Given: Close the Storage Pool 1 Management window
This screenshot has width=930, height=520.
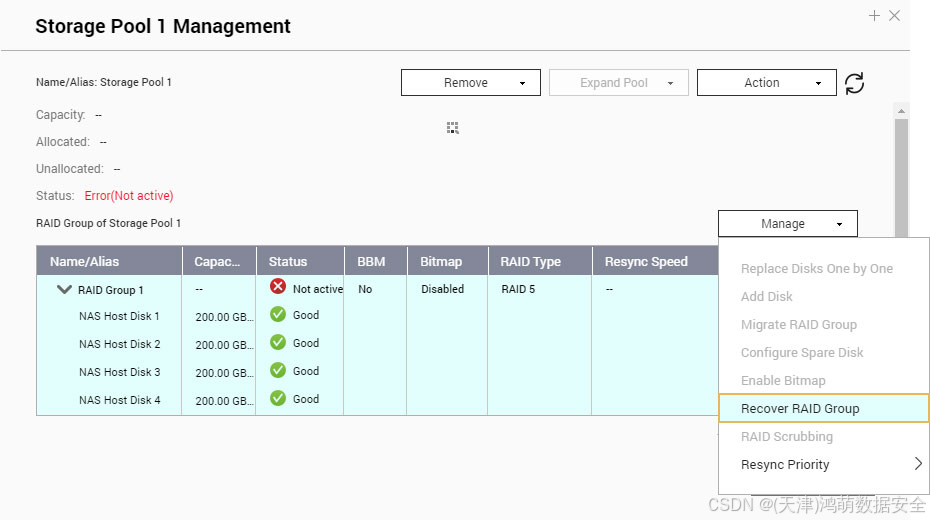Looking at the screenshot, I should pos(894,16).
